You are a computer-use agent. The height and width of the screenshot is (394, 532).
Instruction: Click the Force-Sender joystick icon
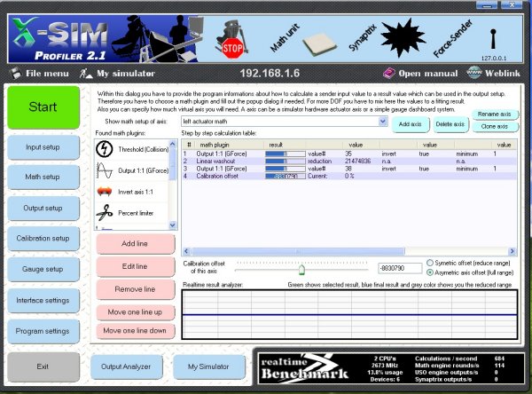point(493,38)
